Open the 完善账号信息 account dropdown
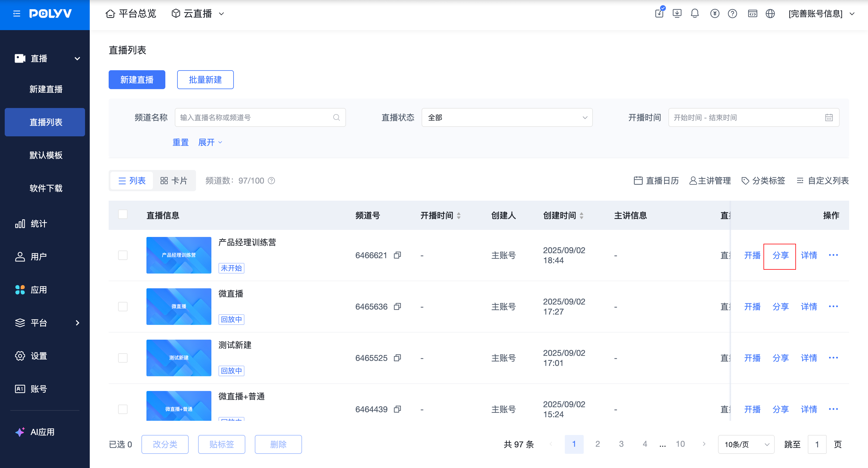 [821, 14]
